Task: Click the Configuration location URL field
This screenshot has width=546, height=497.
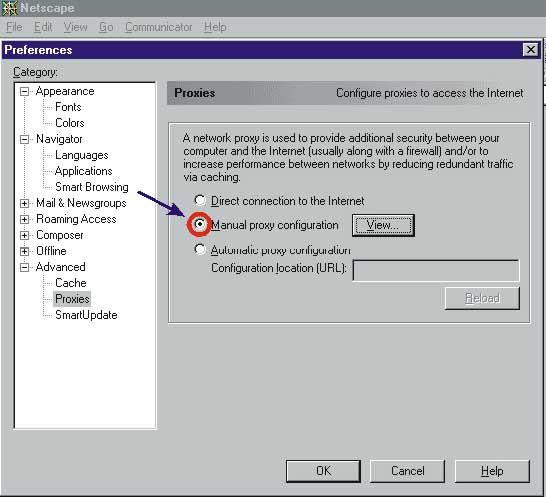Action: coord(436,270)
